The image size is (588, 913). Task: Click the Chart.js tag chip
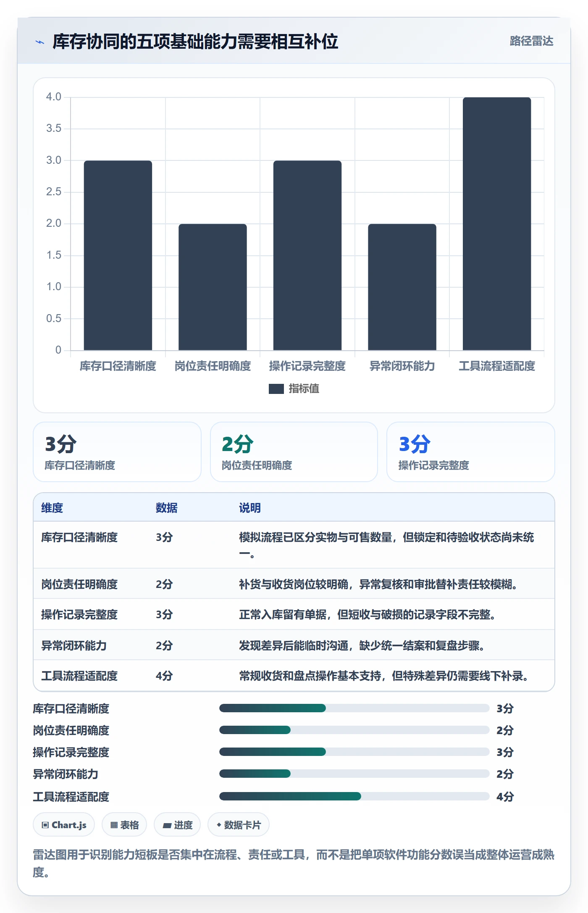pyautogui.click(x=64, y=825)
